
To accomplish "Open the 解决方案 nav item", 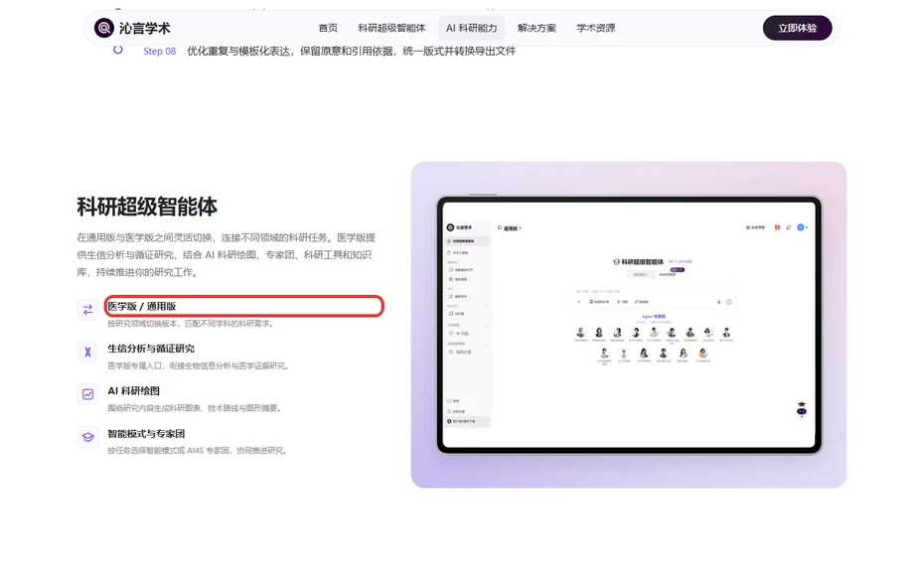I will pyautogui.click(x=537, y=28).
